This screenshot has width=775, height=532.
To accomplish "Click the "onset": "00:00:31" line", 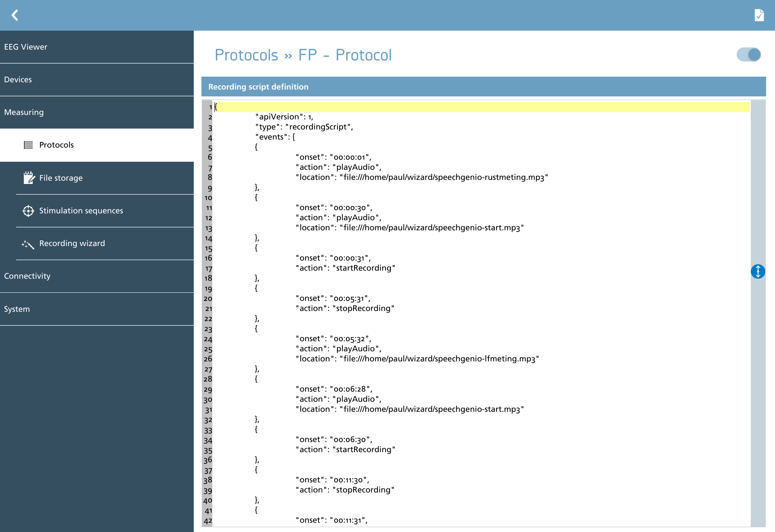I will coord(333,258).
